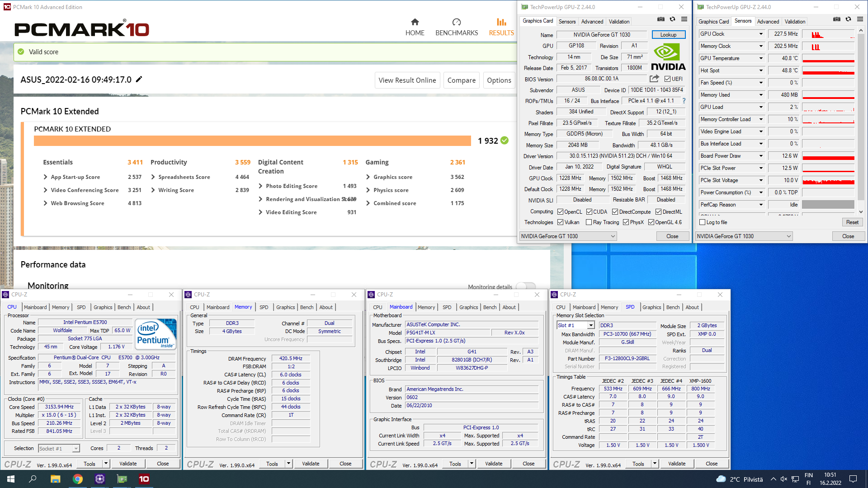Toggle the UEFI checkbox in GPU-Z
The height and width of the screenshot is (488, 868).
point(667,79)
